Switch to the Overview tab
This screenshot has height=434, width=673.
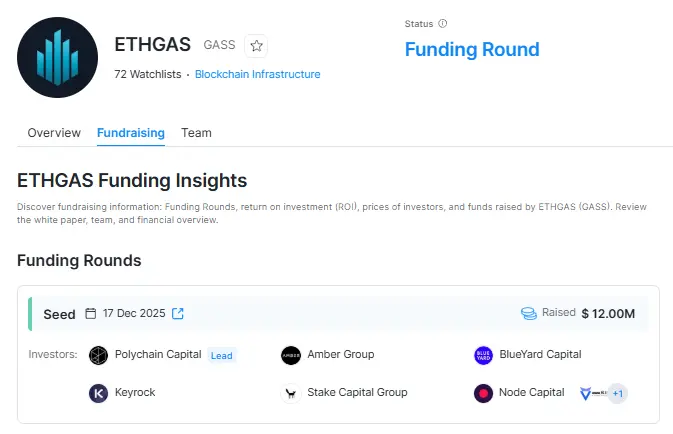pyautogui.click(x=54, y=133)
